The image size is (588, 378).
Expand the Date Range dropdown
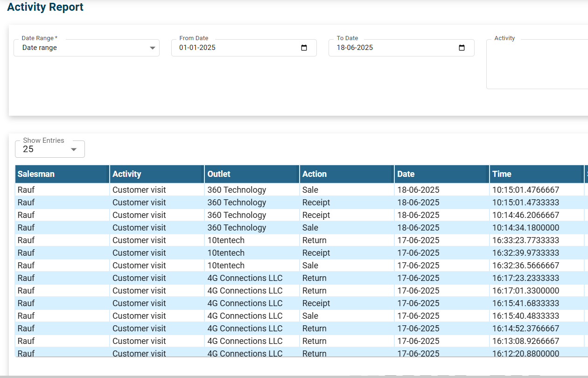152,48
